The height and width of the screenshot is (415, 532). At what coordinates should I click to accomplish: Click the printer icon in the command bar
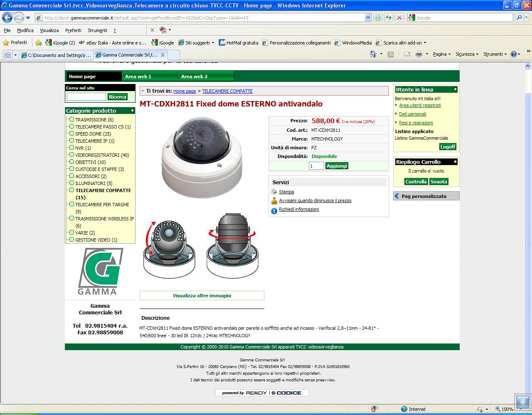(419, 54)
